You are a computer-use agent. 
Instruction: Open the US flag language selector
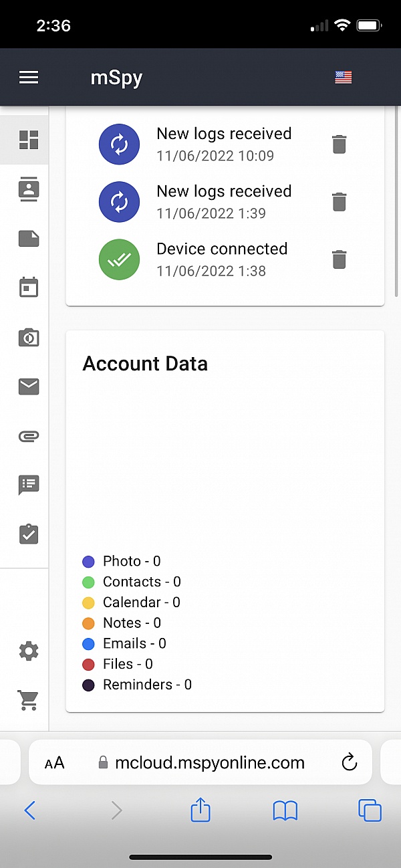click(343, 78)
